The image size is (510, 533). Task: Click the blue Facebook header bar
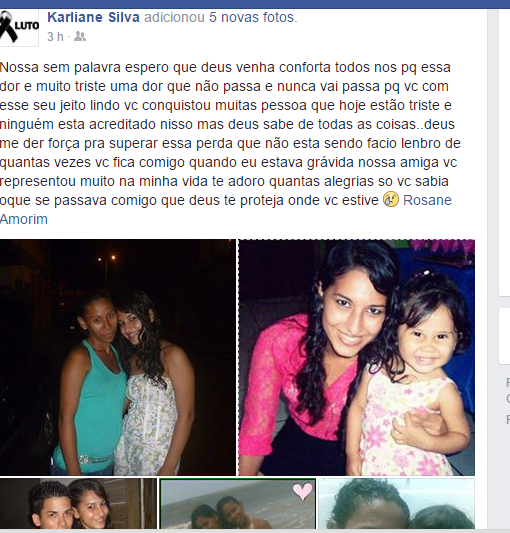255,4
